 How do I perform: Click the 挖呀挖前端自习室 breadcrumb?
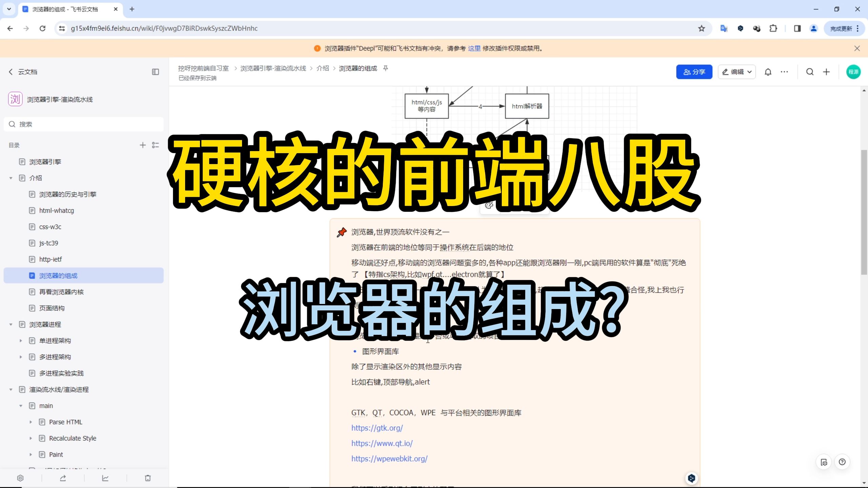tap(203, 68)
